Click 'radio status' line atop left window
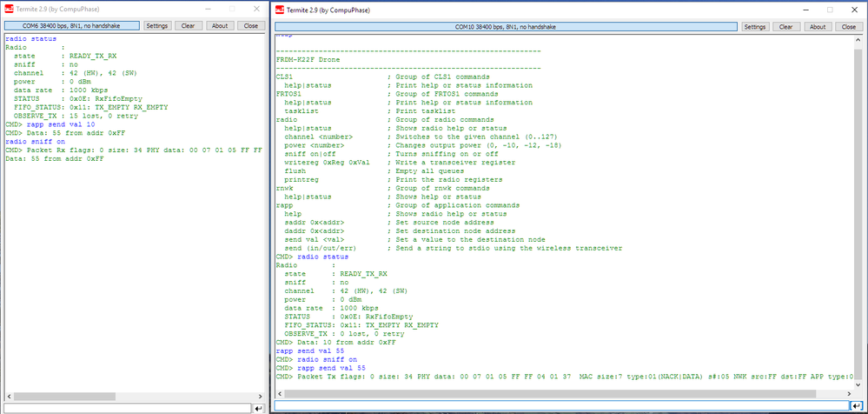Viewport: 868px width, 414px height. click(x=30, y=39)
